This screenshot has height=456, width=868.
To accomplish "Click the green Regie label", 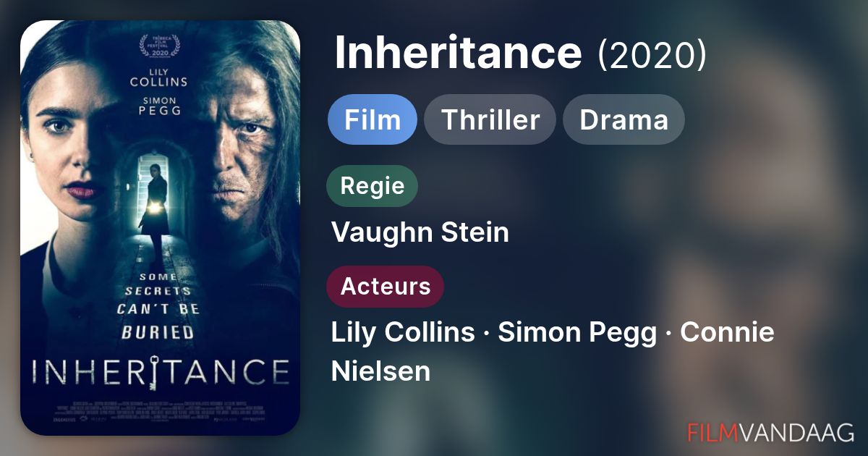I will pos(373,186).
